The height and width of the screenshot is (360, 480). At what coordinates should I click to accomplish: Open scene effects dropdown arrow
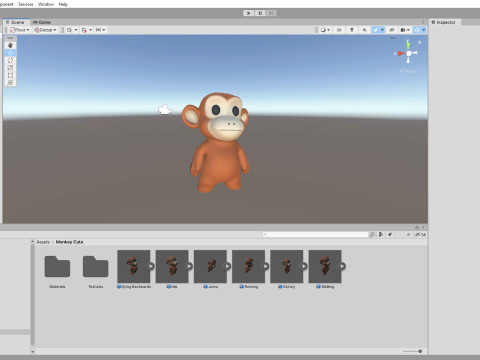[x=382, y=30]
